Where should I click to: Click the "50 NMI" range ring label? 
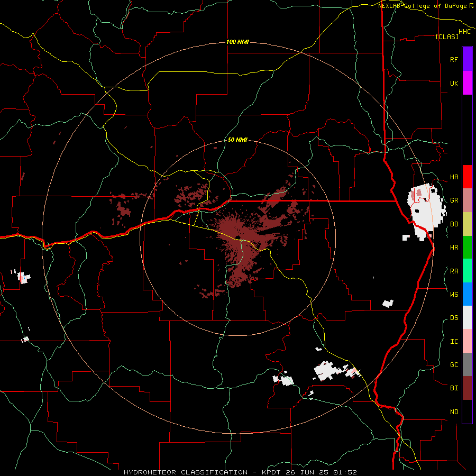[237, 140]
